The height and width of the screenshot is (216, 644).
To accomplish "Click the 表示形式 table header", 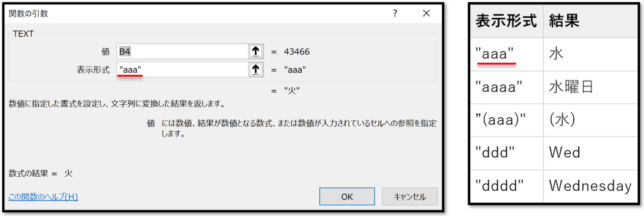I will click(x=507, y=21).
